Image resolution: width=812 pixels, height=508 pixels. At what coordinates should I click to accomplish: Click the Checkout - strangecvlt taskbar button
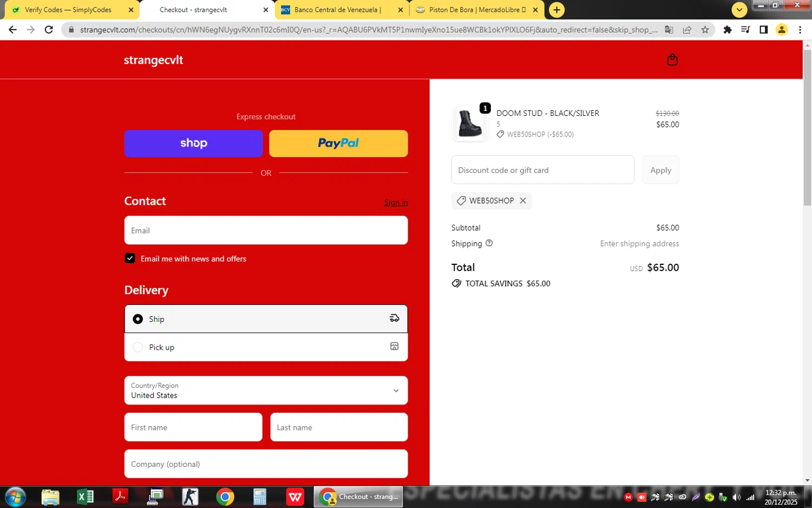(358, 497)
